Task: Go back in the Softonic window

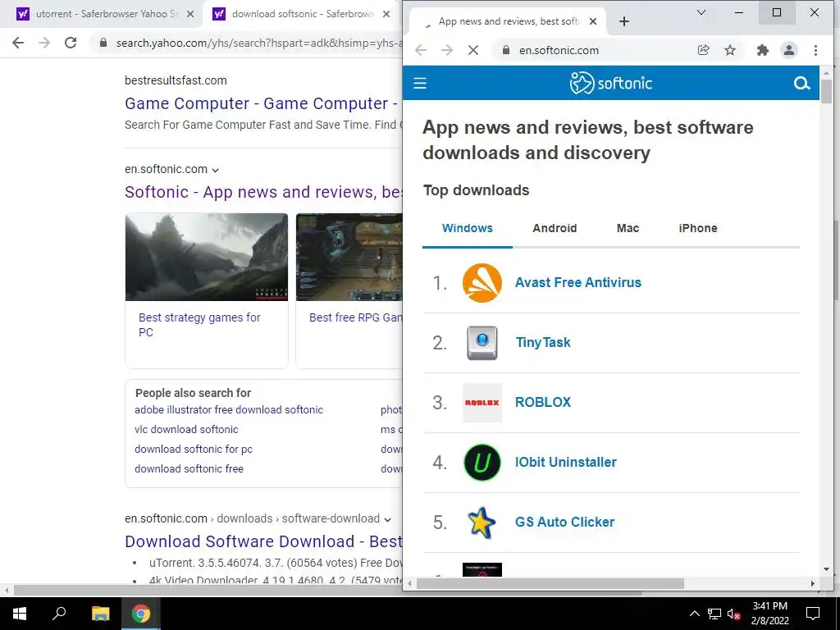Action: click(x=421, y=50)
